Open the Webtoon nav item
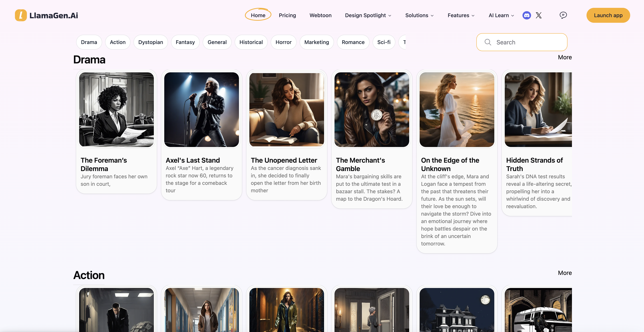 click(x=320, y=15)
